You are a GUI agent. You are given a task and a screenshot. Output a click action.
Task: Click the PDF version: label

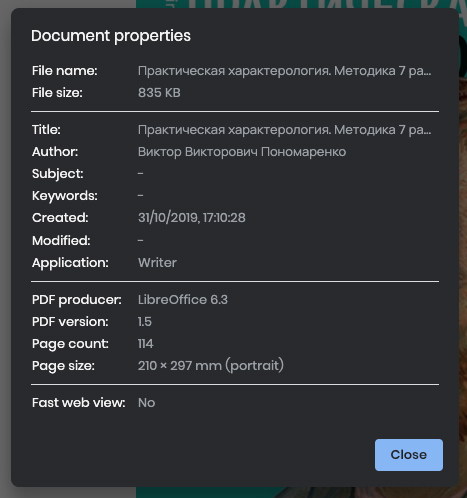(x=70, y=322)
